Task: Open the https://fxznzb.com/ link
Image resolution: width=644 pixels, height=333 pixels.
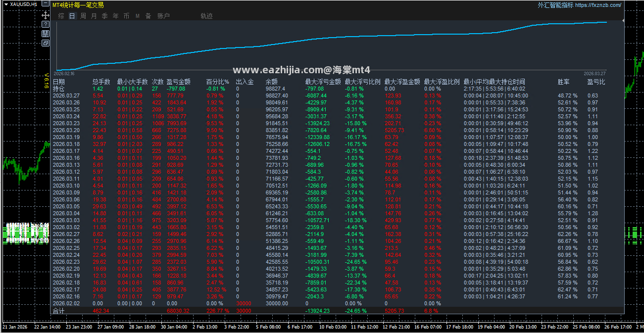Action: [598, 5]
